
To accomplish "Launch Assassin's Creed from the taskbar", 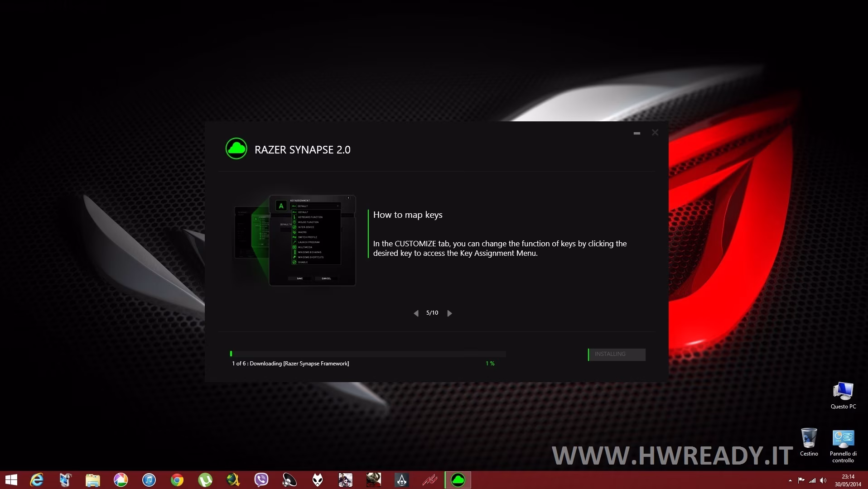I will [402, 480].
